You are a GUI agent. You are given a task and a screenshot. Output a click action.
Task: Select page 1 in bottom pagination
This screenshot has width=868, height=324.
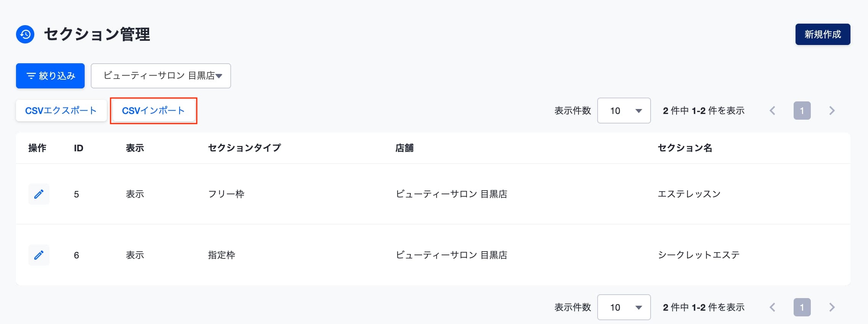point(802,307)
